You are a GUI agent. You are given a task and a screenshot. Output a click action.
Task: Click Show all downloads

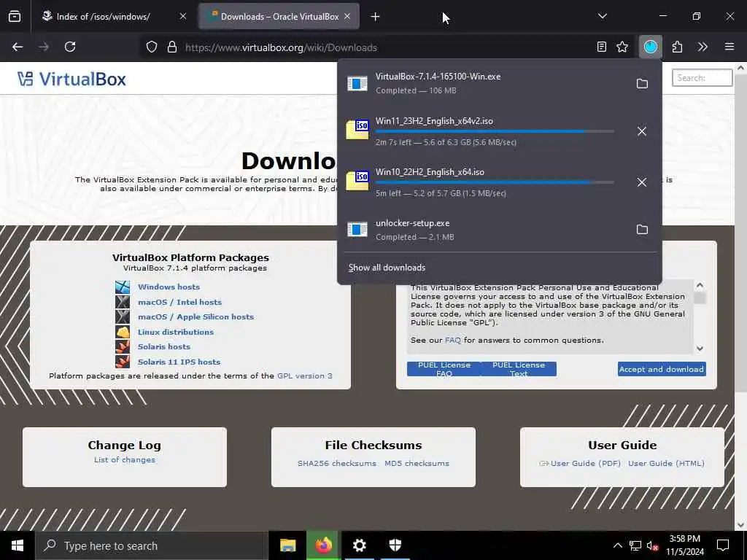pyautogui.click(x=387, y=268)
